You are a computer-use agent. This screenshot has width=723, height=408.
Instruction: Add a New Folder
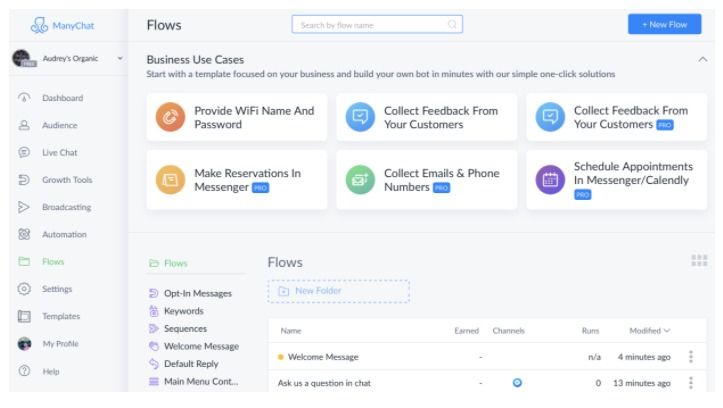click(338, 291)
